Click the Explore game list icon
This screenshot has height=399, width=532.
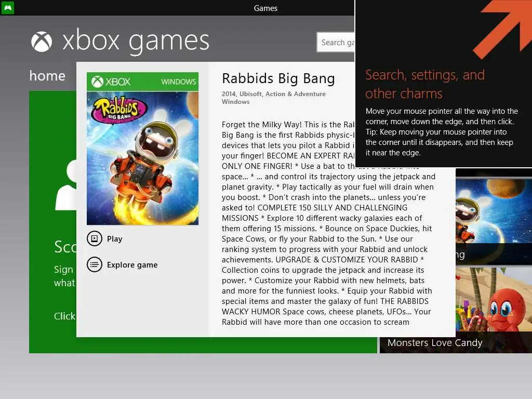coord(95,264)
